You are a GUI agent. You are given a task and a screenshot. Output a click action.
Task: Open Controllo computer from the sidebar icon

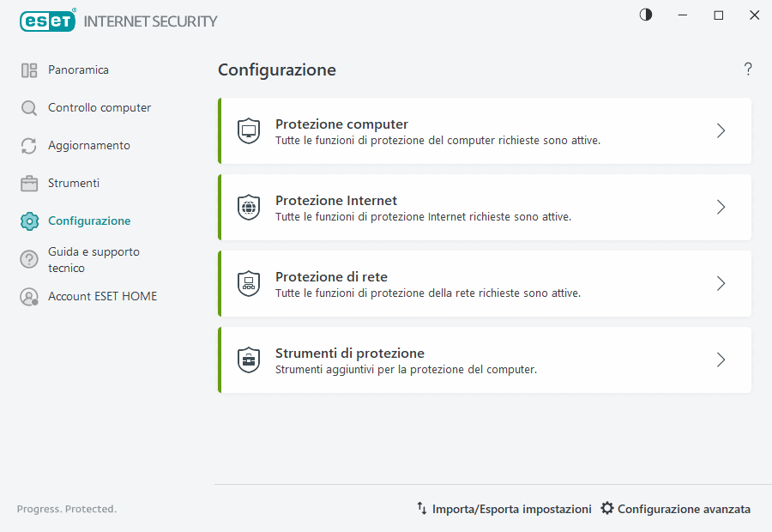pyautogui.click(x=28, y=107)
